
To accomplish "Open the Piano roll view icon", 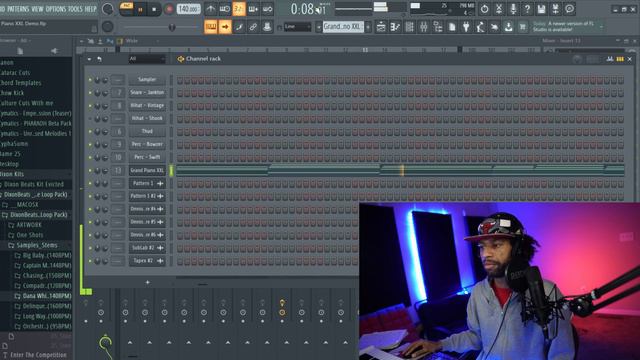I will [395, 27].
